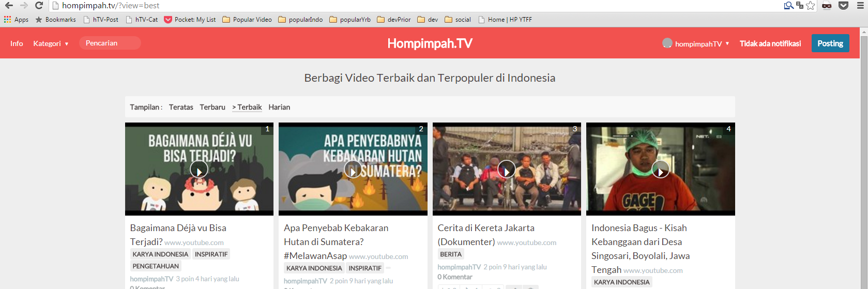Bookmark this page with the star icon
Viewport: 868px width, 289px height.
click(x=811, y=6)
